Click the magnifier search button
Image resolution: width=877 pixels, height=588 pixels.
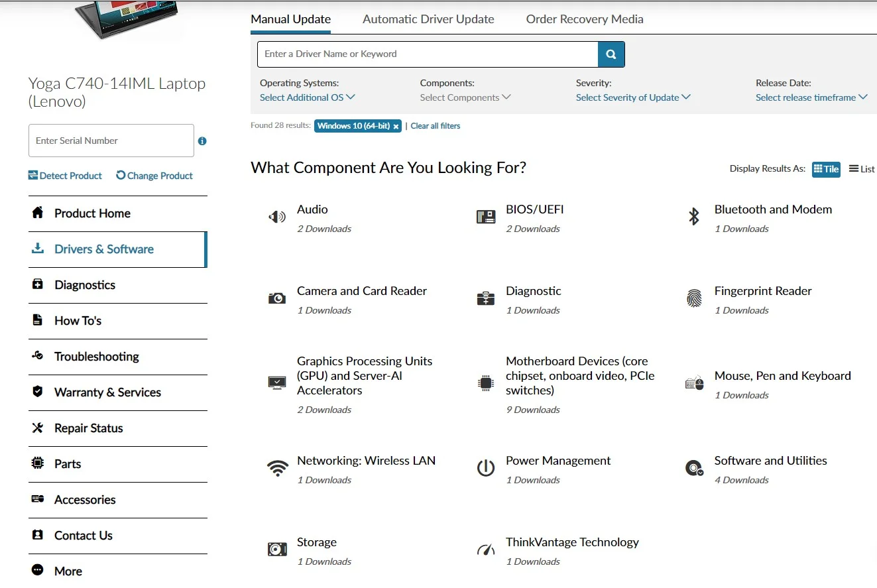coord(611,54)
